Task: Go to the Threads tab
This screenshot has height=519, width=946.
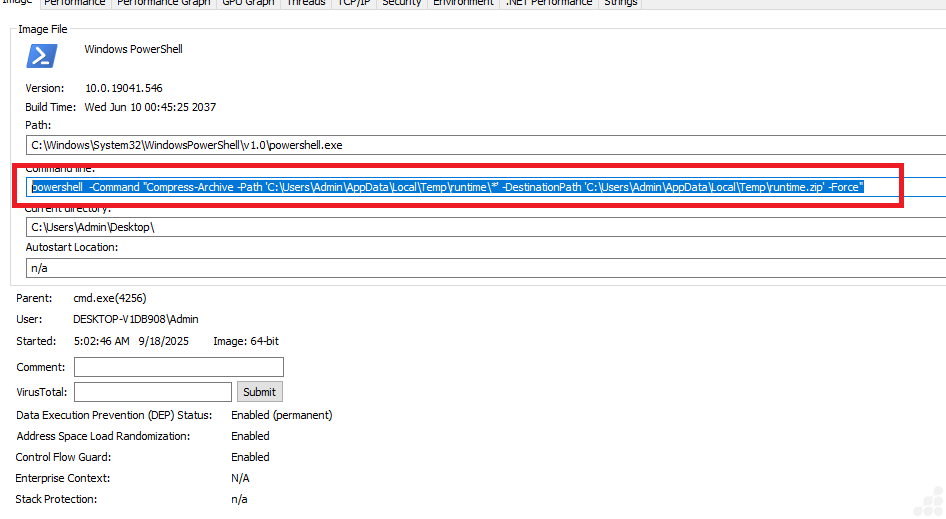Action: click(305, 3)
